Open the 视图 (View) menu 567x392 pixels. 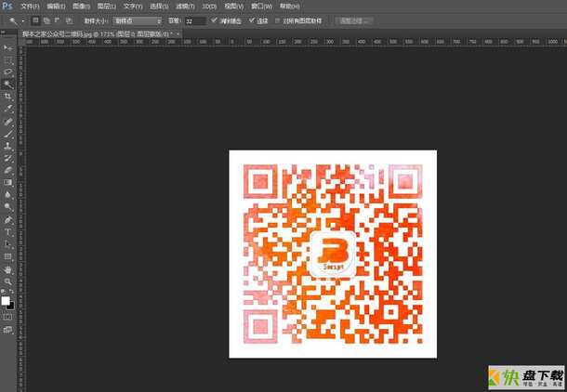tap(233, 7)
